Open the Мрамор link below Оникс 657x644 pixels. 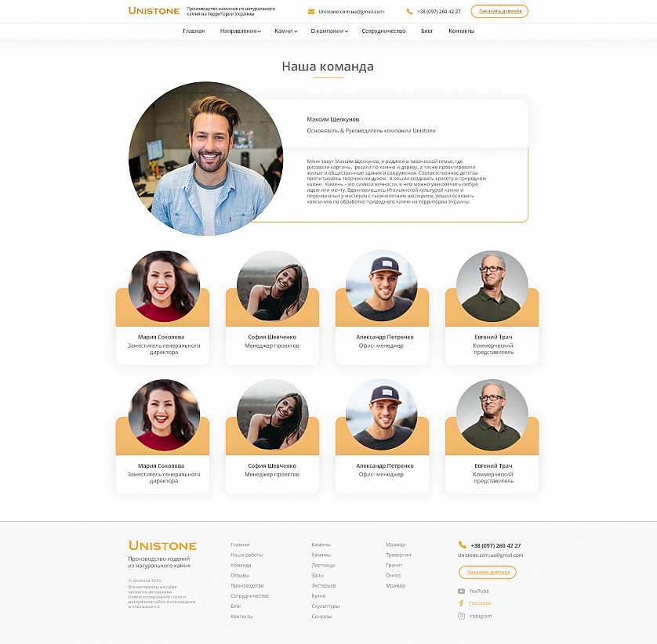396,586
